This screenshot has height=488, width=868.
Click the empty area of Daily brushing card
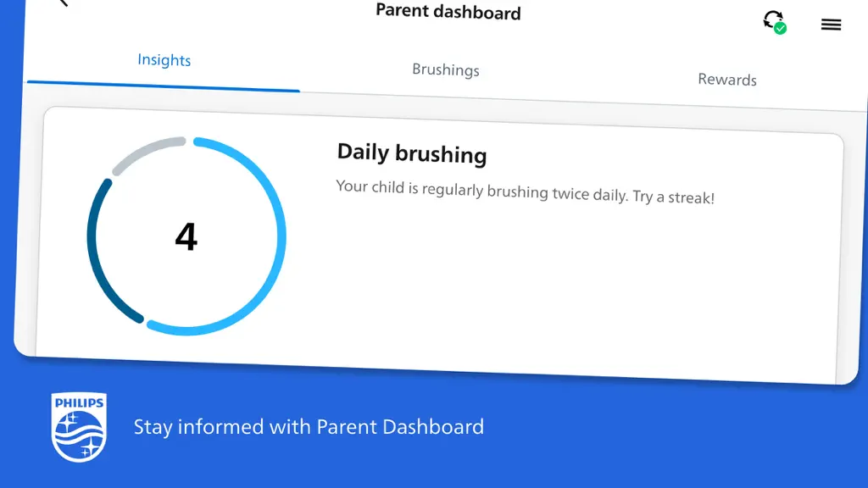click(554, 288)
